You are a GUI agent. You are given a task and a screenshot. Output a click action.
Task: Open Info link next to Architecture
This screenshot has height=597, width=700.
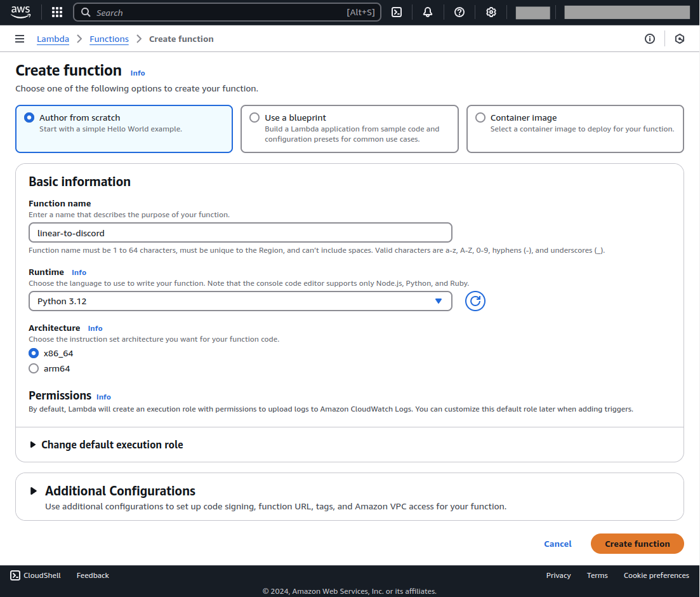point(95,328)
